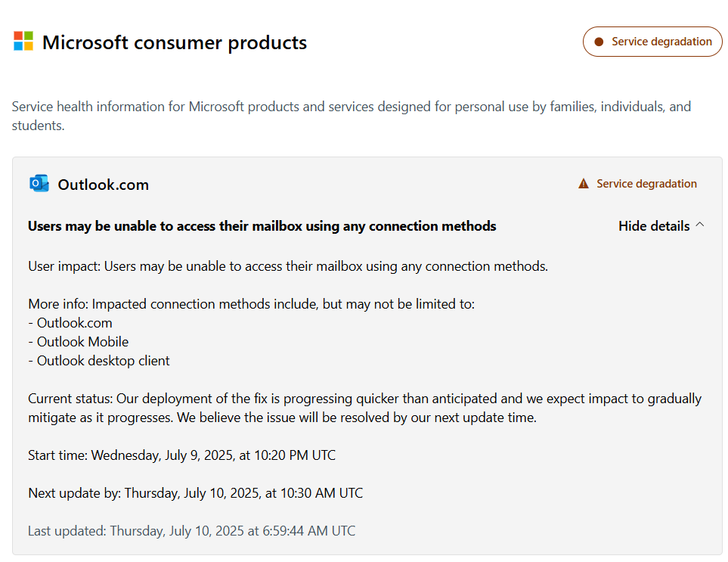Click the incident title about mailbox access

click(261, 225)
